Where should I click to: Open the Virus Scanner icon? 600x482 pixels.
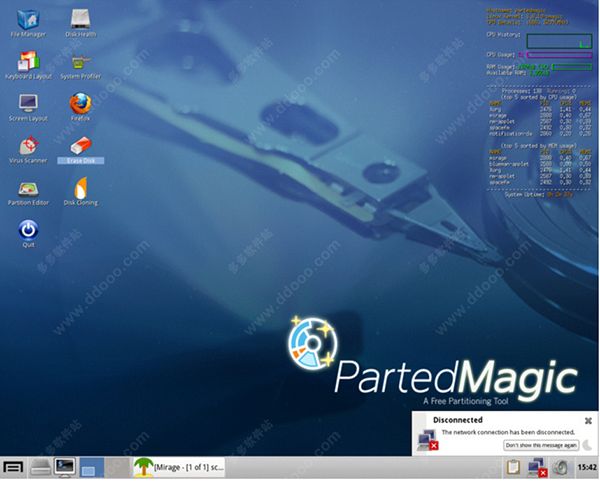point(28,150)
